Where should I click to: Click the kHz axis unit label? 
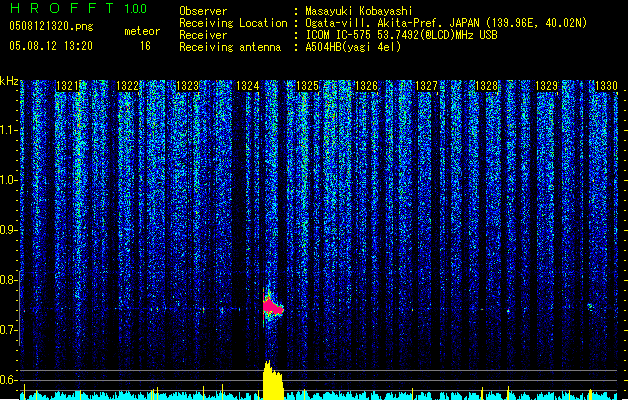(x=9, y=81)
